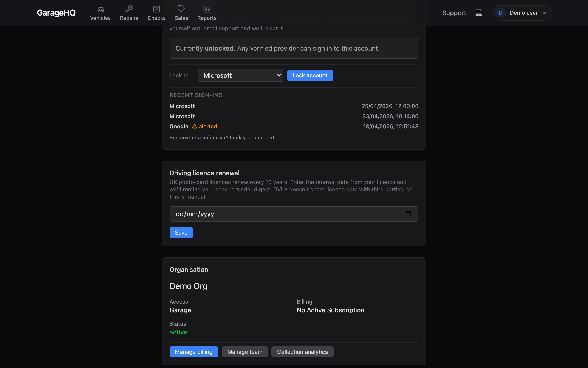Click Manage billing button
This screenshot has height=368, width=588.
coord(194,352)
